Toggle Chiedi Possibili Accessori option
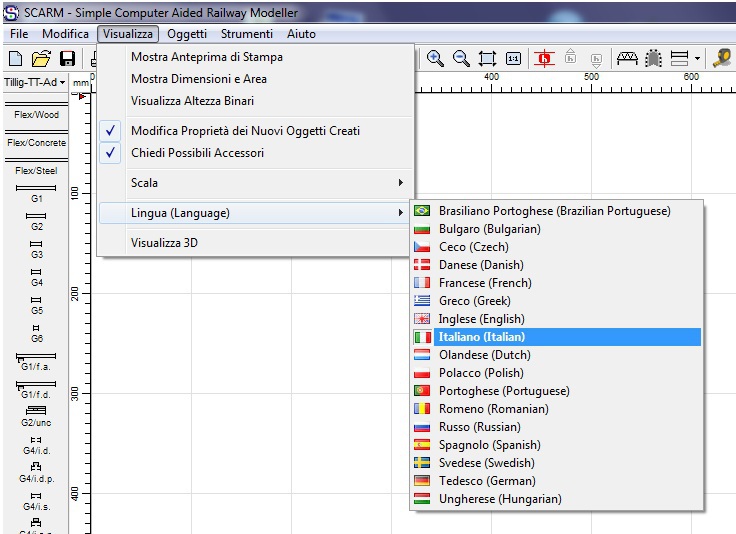 point(256,153)
